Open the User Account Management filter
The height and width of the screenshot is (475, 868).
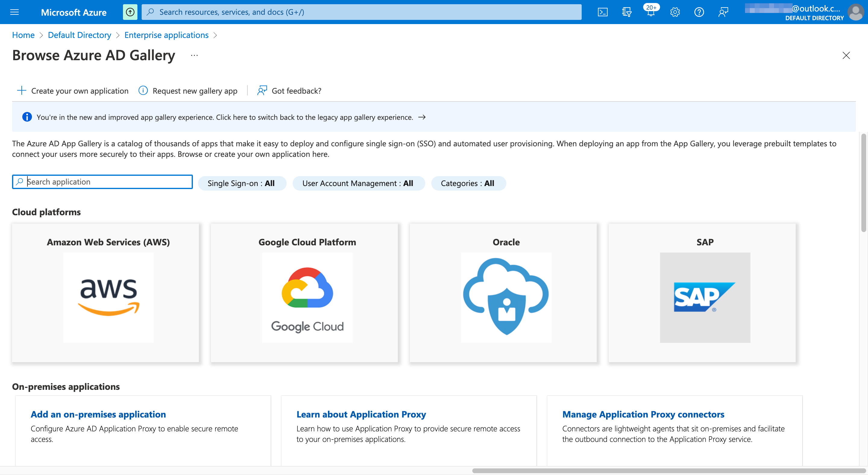(x=358, y=183)
